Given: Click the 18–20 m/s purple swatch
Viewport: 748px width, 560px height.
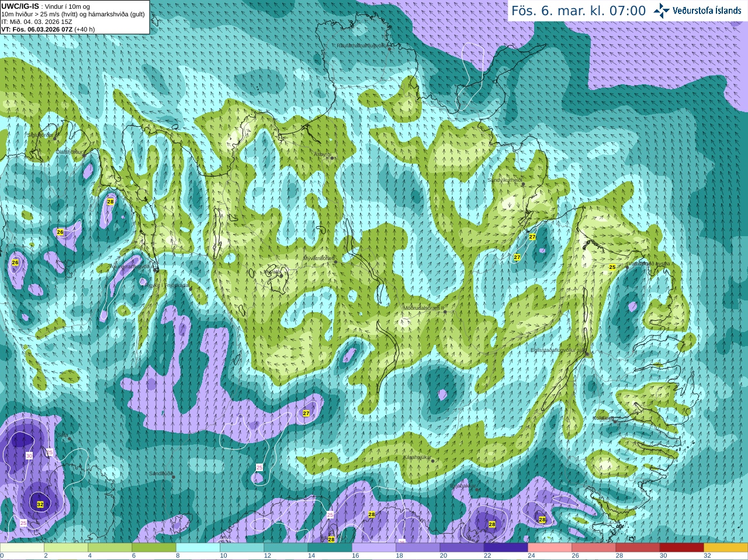Looking at the screenshot, I should [418, 548].
